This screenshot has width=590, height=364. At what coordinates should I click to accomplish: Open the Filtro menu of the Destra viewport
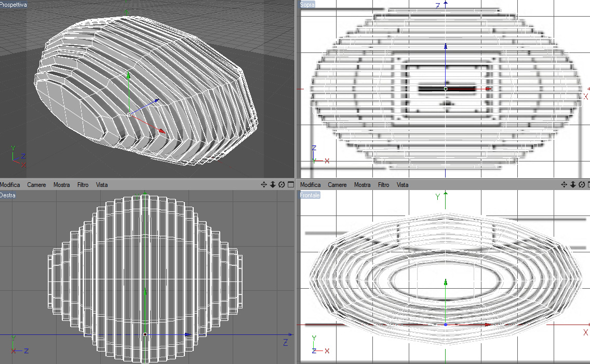tap(83, 185)
